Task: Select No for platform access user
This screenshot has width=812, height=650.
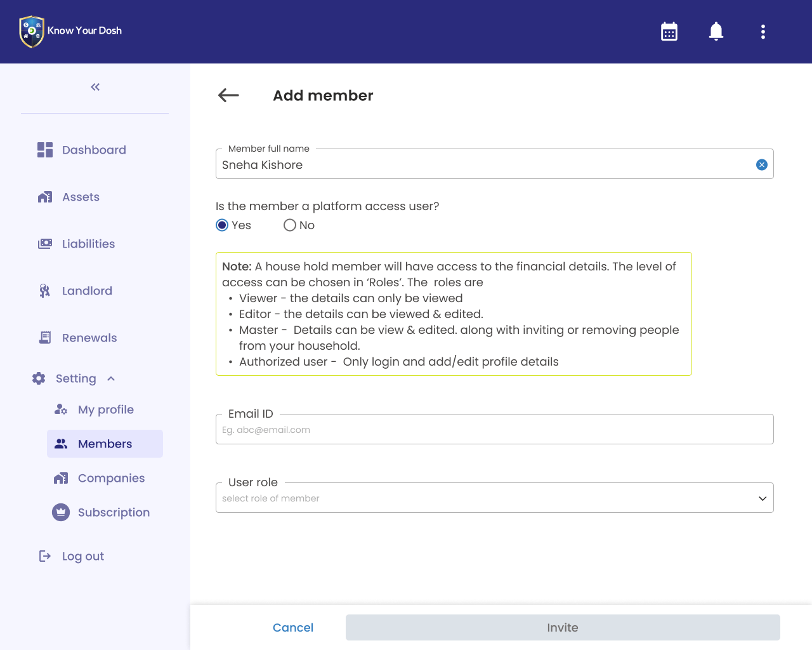Action: pos(290,225)
